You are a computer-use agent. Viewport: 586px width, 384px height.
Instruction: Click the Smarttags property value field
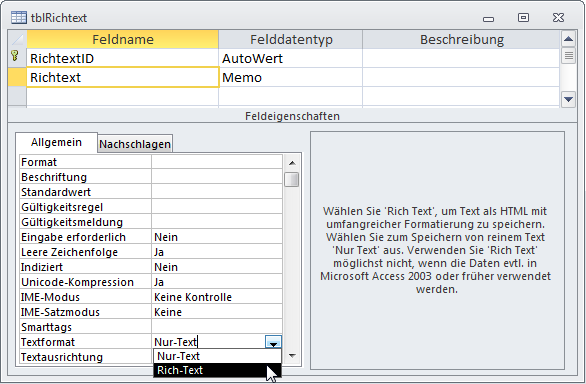coord(217,327)
